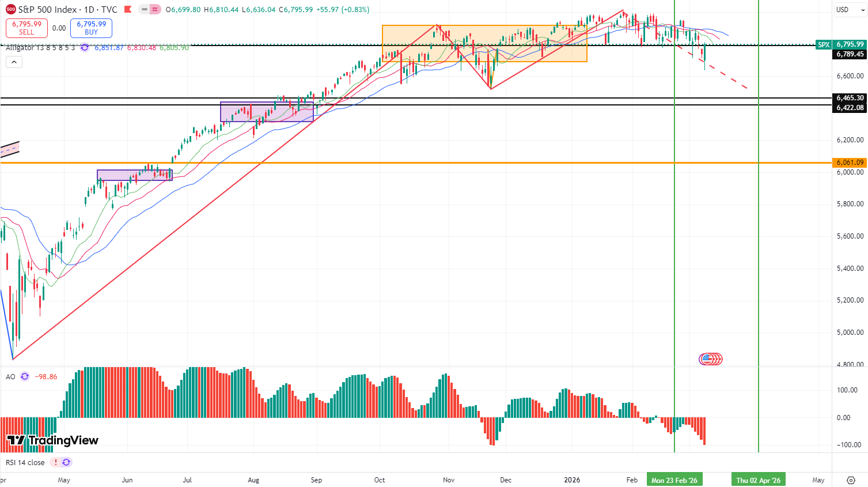The height and width of the screenshot is (487, 868).
Task: Click the AO indicator refresh icon
Action: (25, 376)
